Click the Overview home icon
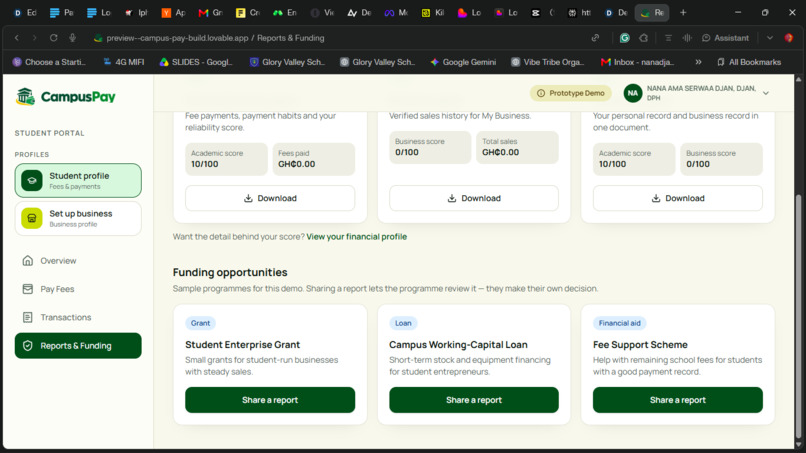 [28, 261]
